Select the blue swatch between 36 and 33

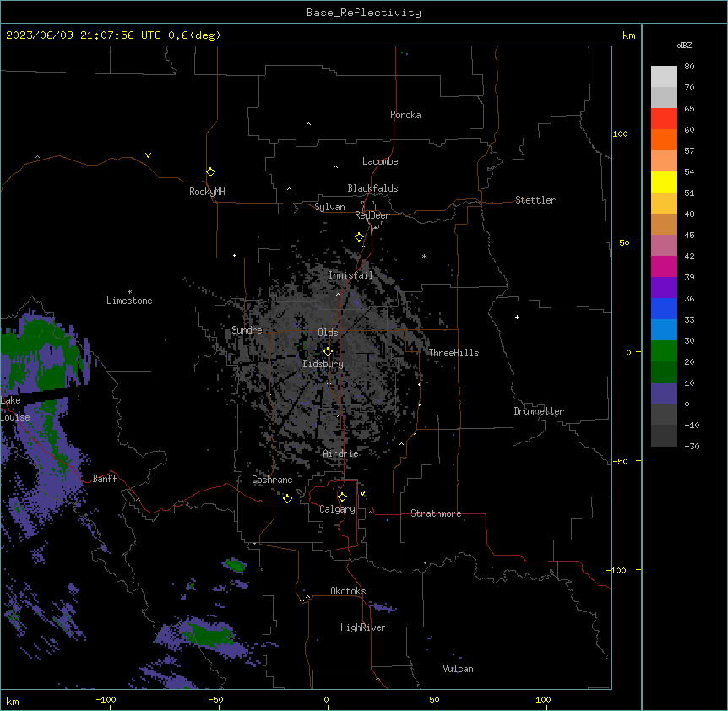[664, 308]
